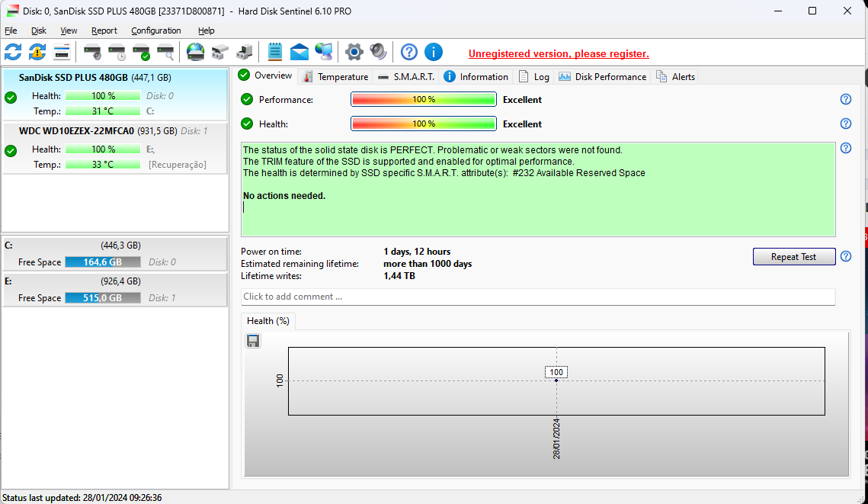Open the Configuration menu
Image resolution: width=868 pixels, height=504 pixels.
156,30
